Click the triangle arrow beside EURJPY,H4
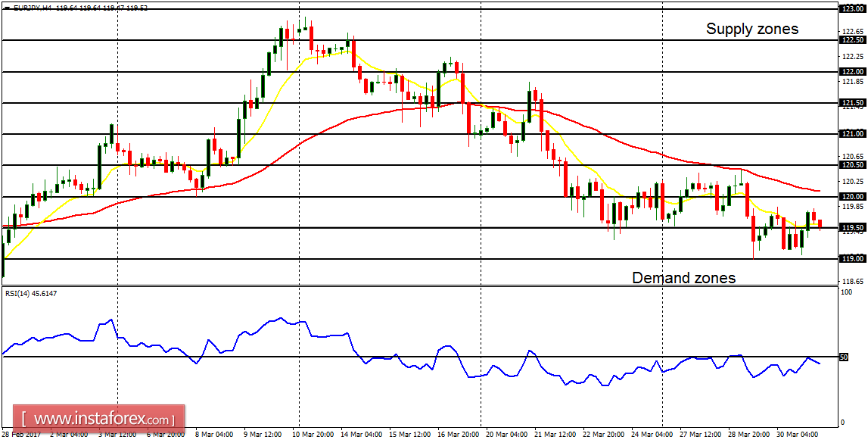Viewport: 868px width, 443px height. tap(6, 8)
